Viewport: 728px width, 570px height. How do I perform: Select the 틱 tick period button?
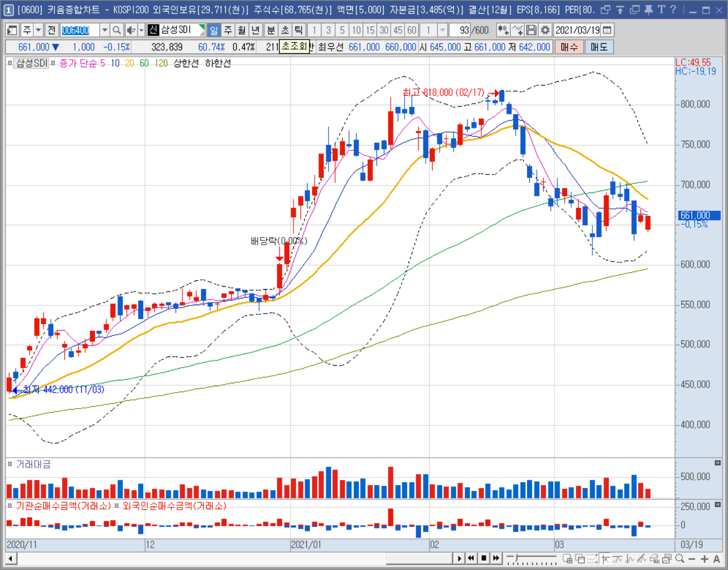click(x=299, y=30)
